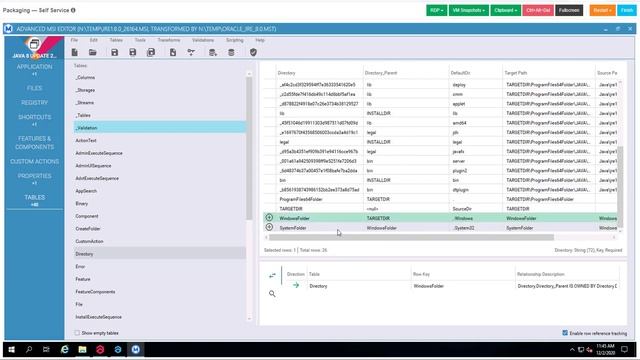This screenshot has height=360, width=640.
Task: Open the RDP dropdown
Action: (x=437, y=10)
